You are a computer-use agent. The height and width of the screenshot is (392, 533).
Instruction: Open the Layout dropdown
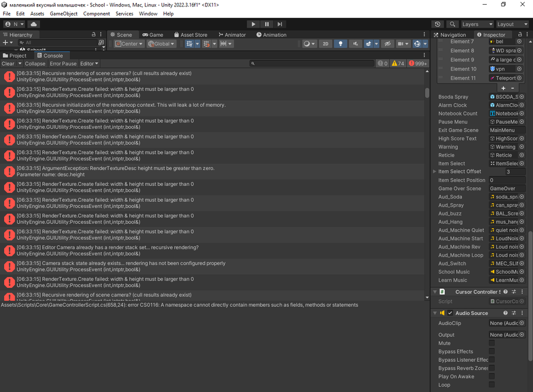pos(512,24)
